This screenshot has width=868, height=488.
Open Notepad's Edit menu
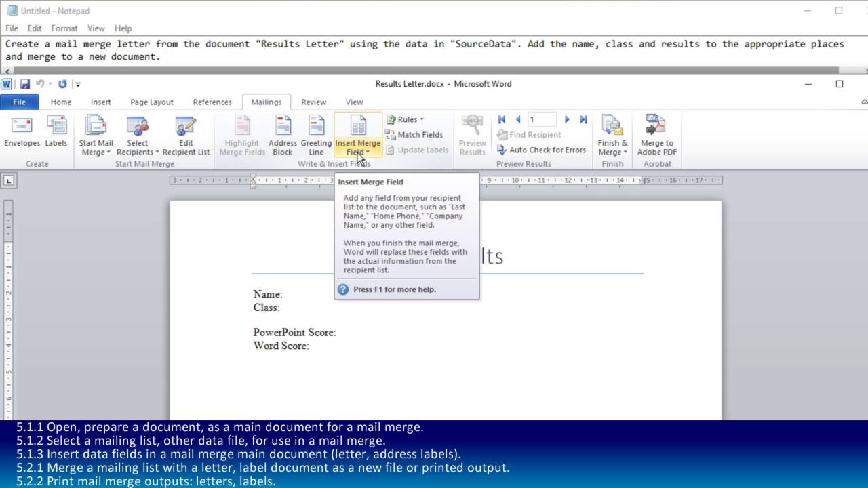pyautogui.click(x=35, y=28)
